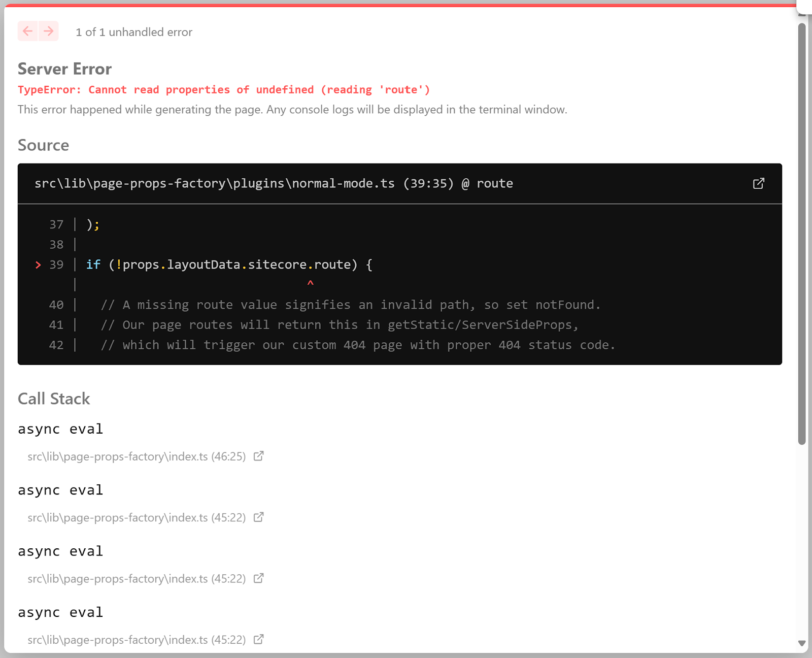
Task: Click the next error arrow button
Action: [49, 31]
